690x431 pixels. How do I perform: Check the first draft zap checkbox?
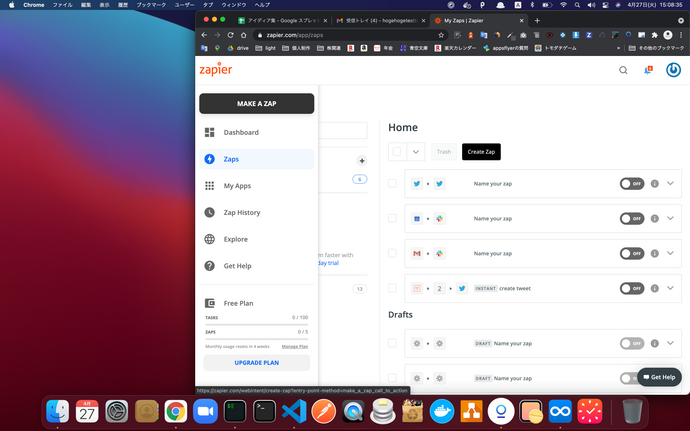point(392,343)
